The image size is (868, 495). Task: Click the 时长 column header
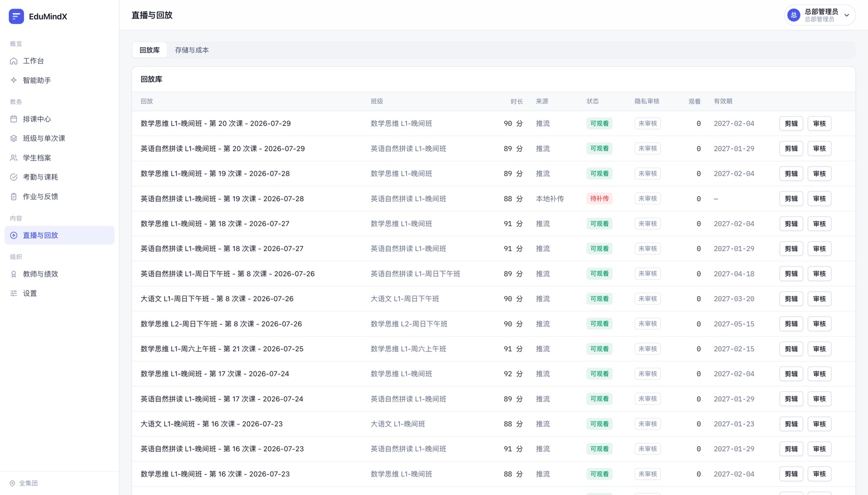coord(516,101)
